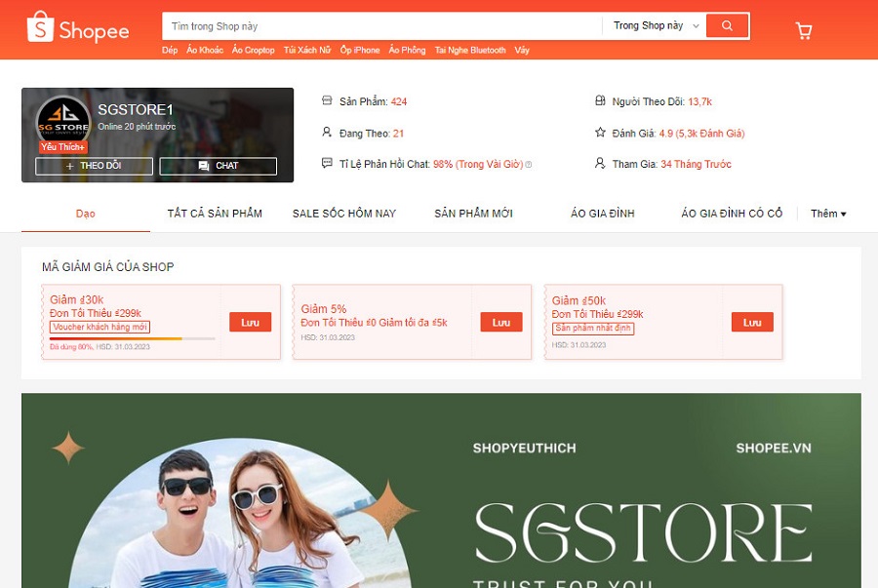878x588 pixels.
Task: Expand the 'Trong Shop này' search scope dropdown
Action: (657, 26)
